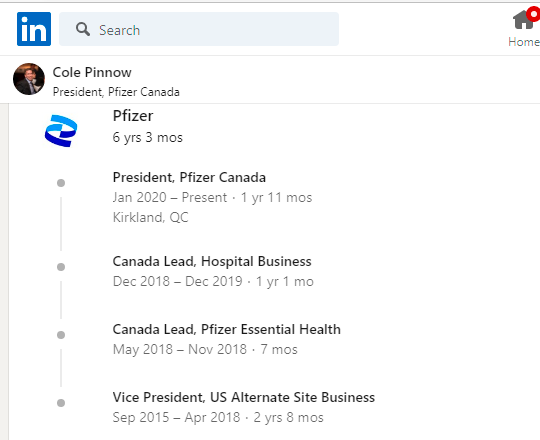Screen dimensions: 540x440
Task: Click the timeline dot beside Essential Health
Action: point(61,335)
